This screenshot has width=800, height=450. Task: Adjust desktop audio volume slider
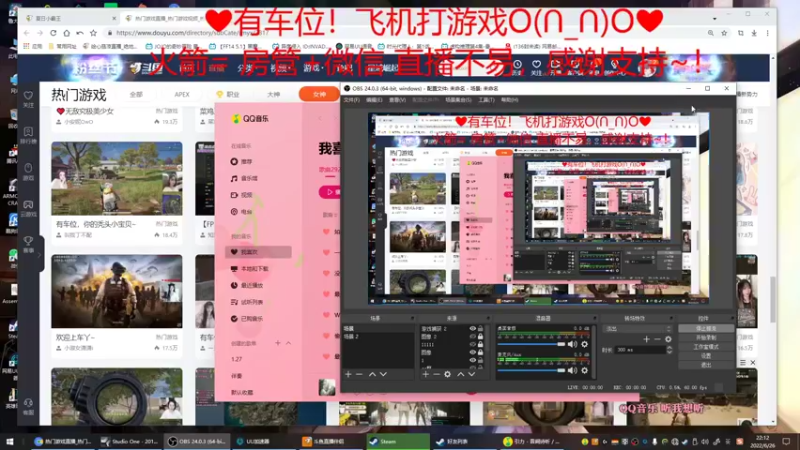point(532,344)
